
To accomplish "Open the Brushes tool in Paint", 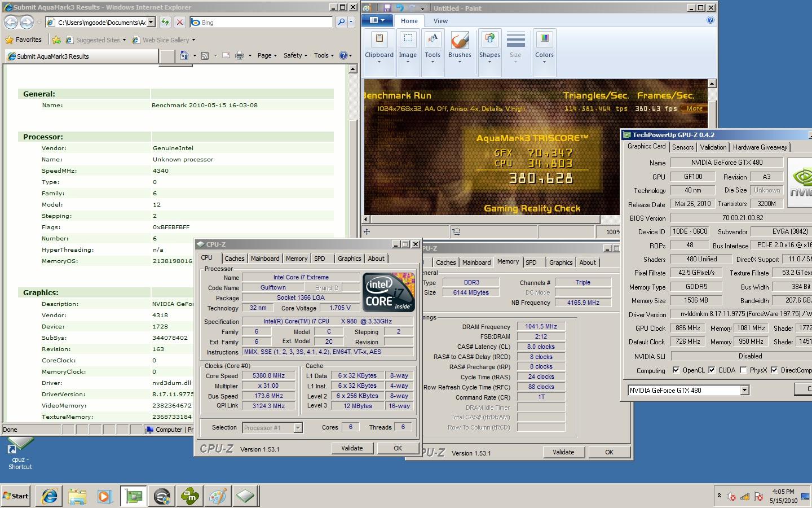I will [x=460, y=47].
